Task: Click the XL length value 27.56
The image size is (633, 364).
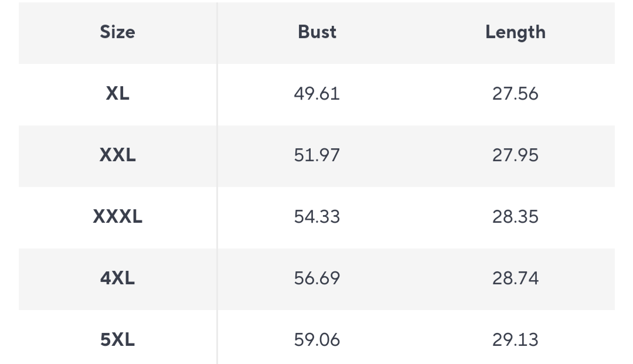Action: click(x=515, y=94)
